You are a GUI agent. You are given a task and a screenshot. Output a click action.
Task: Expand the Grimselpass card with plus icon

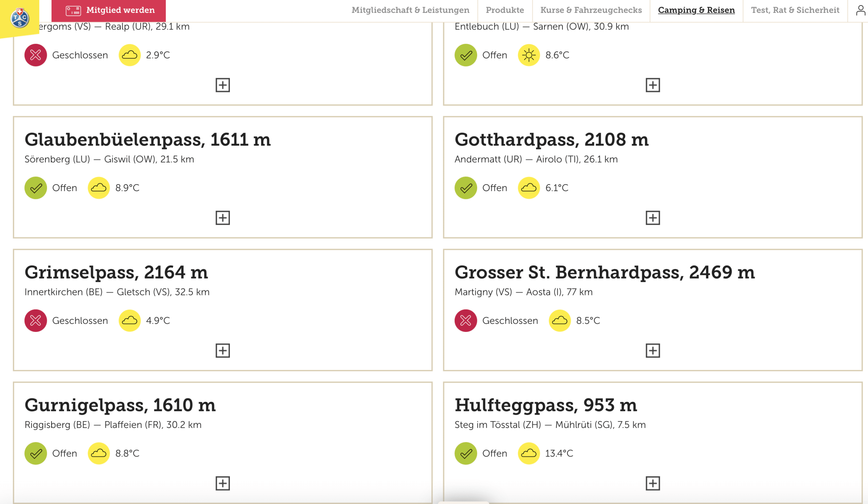tap(222, 351)
